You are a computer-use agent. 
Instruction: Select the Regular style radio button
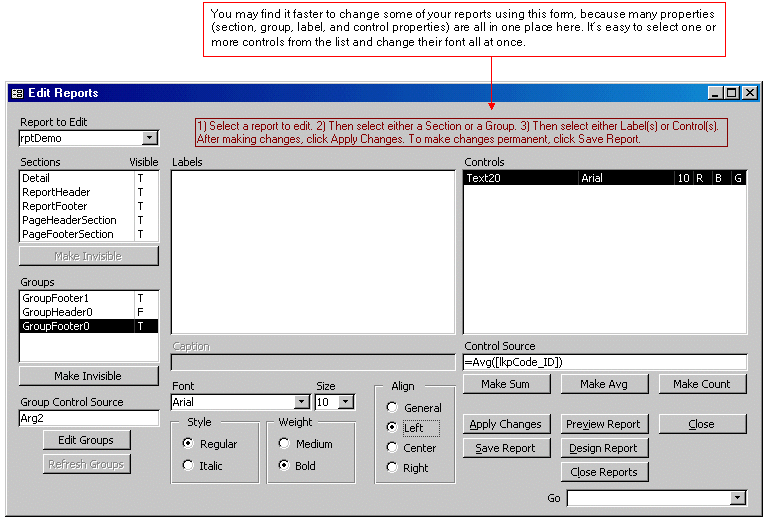(x=188, y=444)
